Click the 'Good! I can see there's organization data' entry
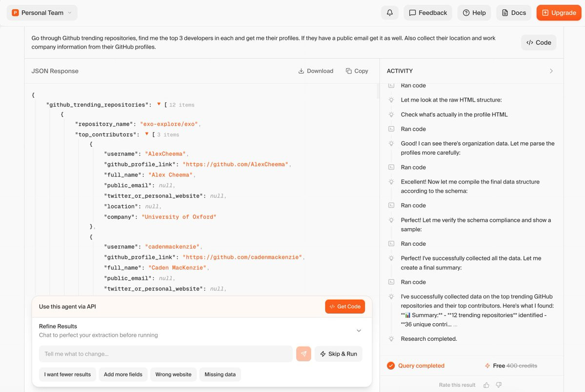 pos(478,148)
